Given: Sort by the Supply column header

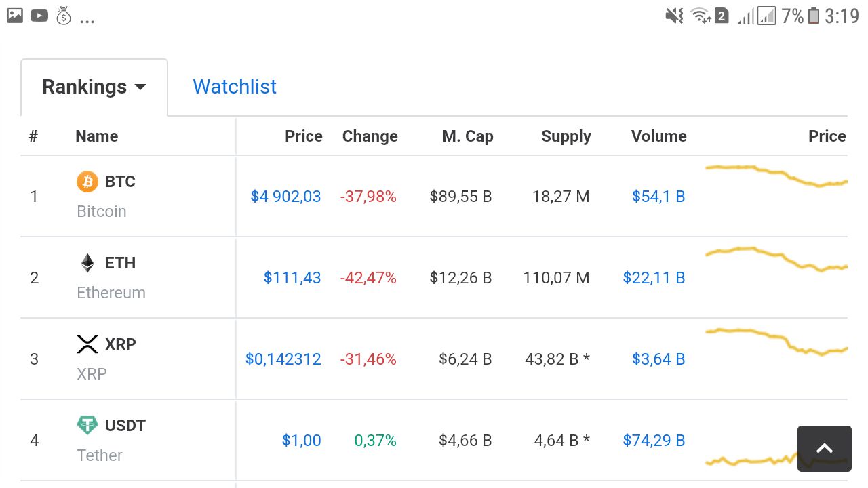Looking at the screenshot, I should tap(566, 136).
